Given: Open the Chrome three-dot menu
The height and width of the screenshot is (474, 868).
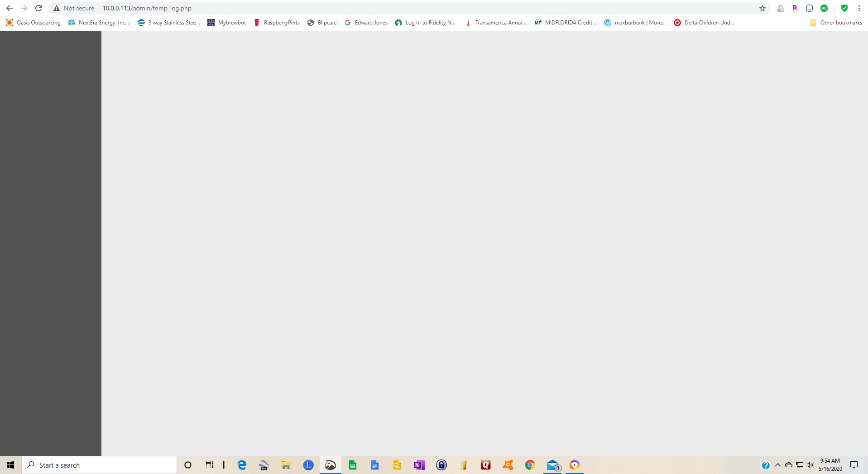Looking at the screenshot, I should pyautogui.click(x=859, y=8).
